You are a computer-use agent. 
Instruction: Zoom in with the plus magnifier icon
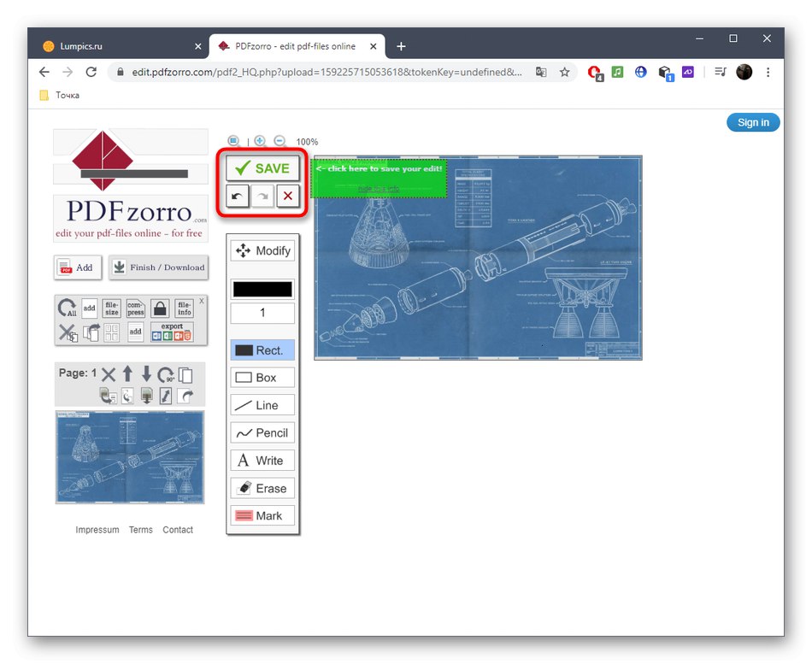click(x=259, y=140)
